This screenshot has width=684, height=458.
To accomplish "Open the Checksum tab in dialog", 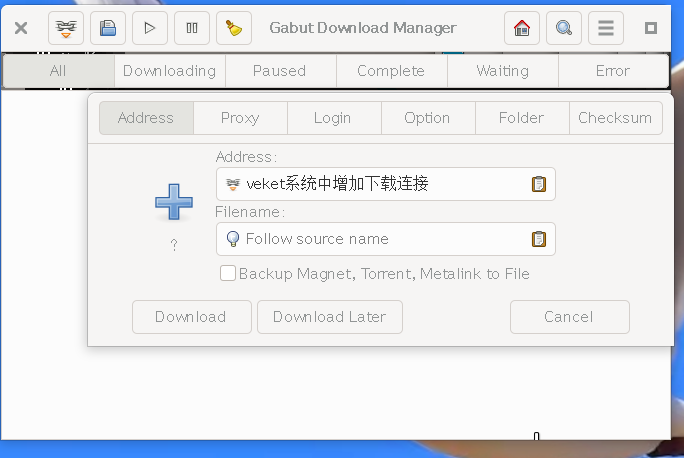I will click(616, 118).
